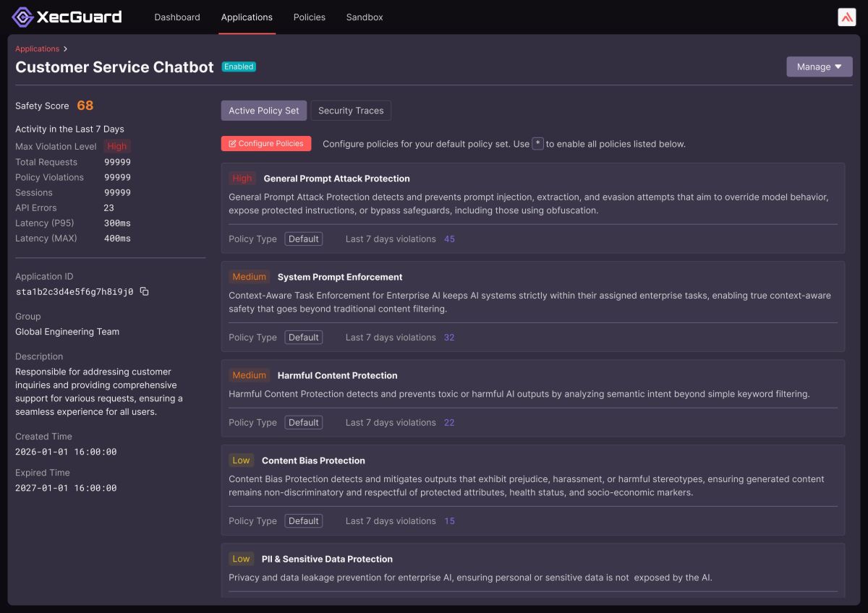This screenshot has height=613, width=868.
Task: Click the asterisk key badge
Action: coord(538,143)
